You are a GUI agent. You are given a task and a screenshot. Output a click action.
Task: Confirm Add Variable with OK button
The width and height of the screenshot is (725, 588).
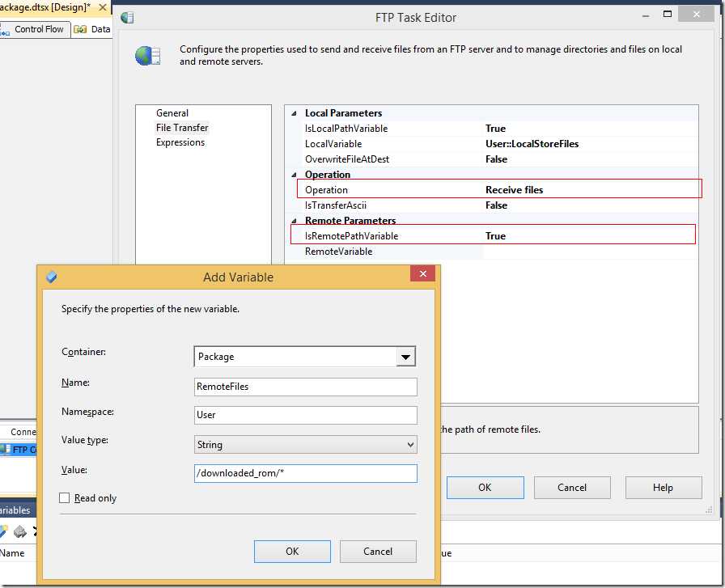292,552
